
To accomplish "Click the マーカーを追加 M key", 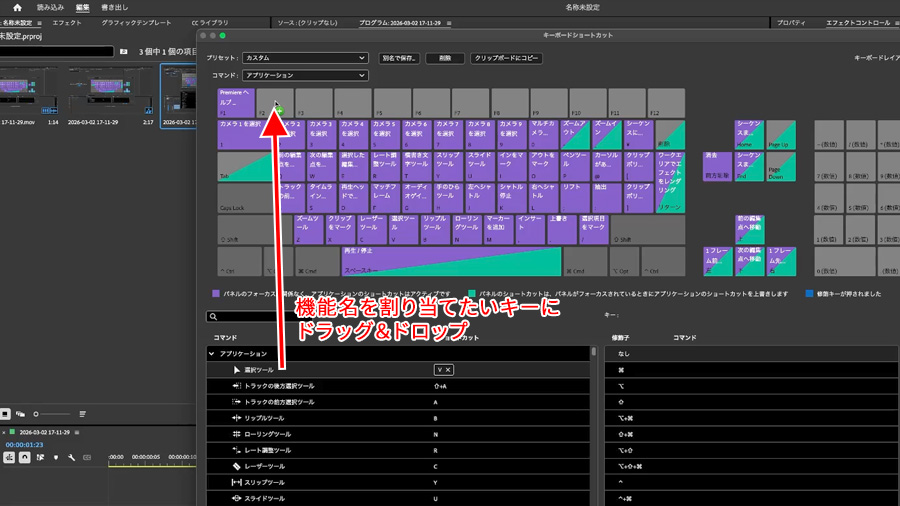I will (x=498, y=229).
